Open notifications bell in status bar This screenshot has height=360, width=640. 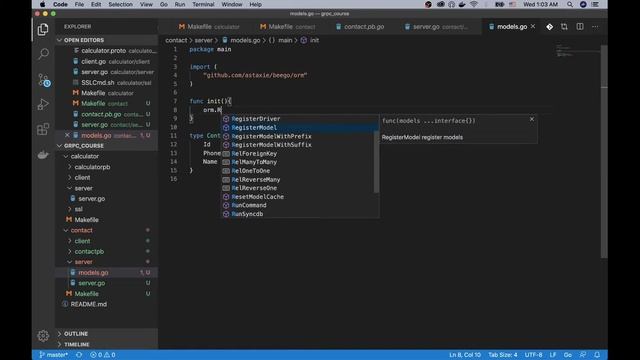point(597,355)
